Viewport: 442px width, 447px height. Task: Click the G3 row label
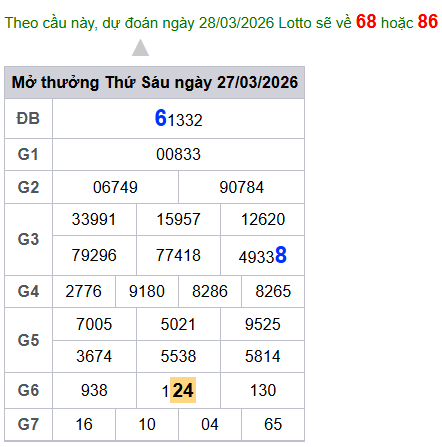(28, 239)
